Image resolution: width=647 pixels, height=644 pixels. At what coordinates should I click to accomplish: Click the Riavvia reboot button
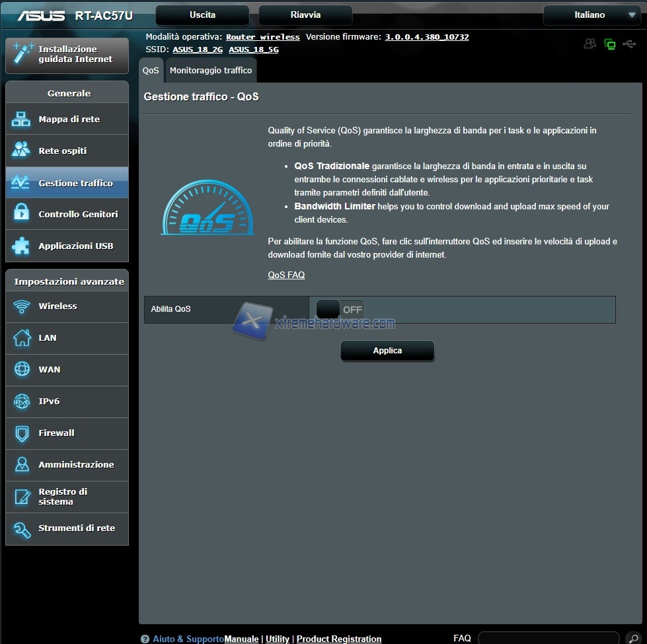click(x=305, y=15)
